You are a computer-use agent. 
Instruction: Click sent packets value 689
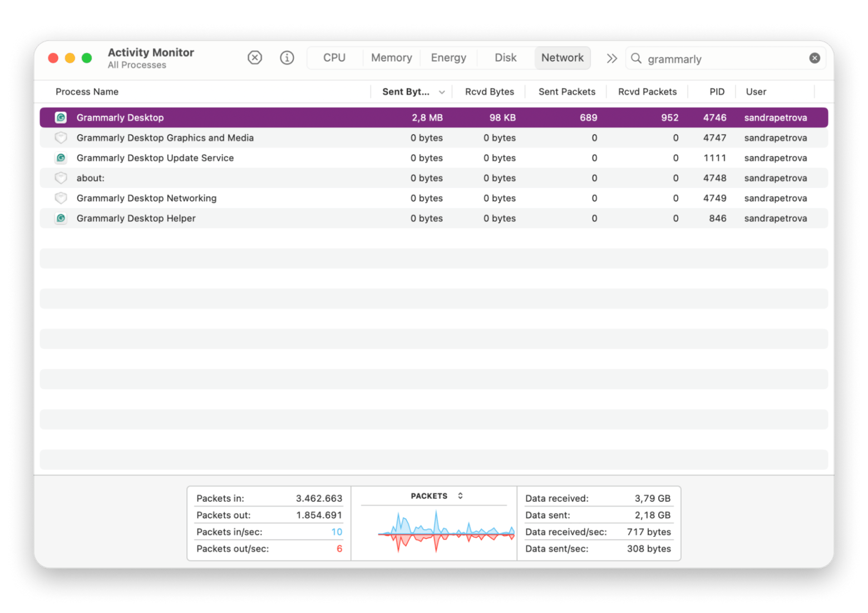click(x=588, y=117)
